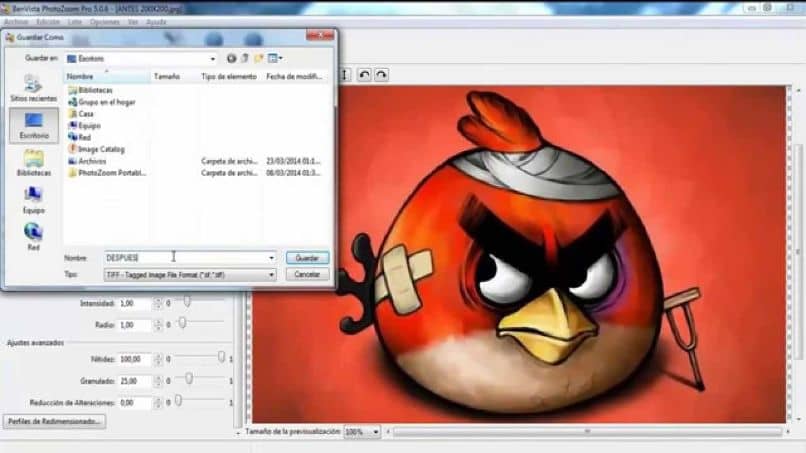Sort by Fecha de modificación column

click(295, 77)
